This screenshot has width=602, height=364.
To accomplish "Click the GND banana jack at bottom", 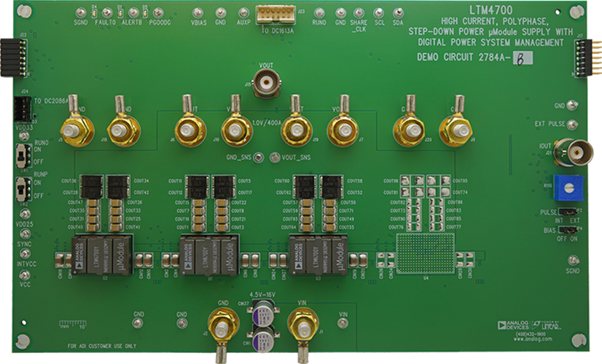I will (219, 323).
